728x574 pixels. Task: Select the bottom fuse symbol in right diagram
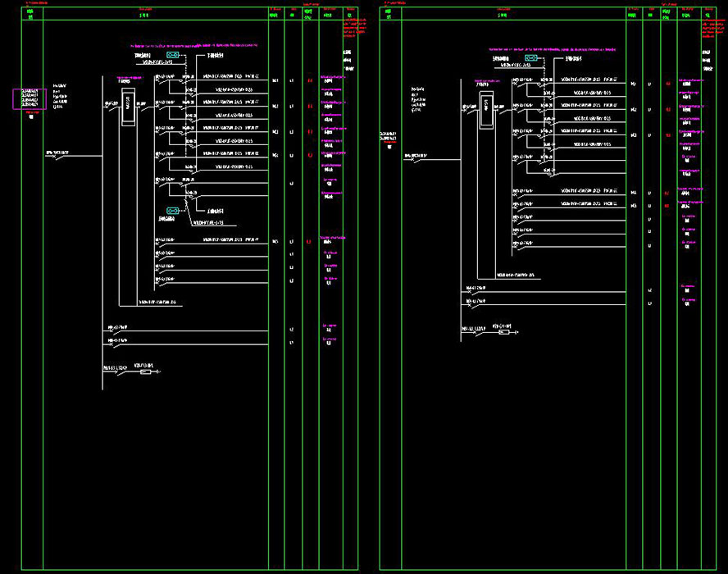(x=504, y=332)
